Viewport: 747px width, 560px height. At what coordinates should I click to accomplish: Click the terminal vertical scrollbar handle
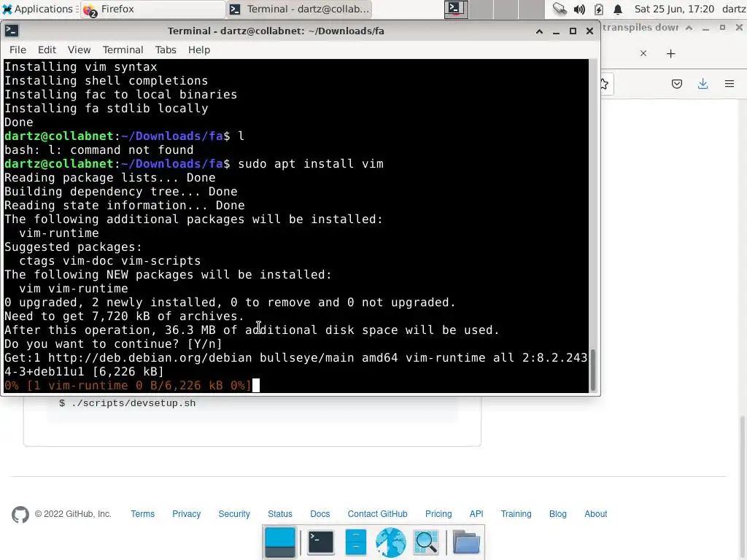point(593,370)
